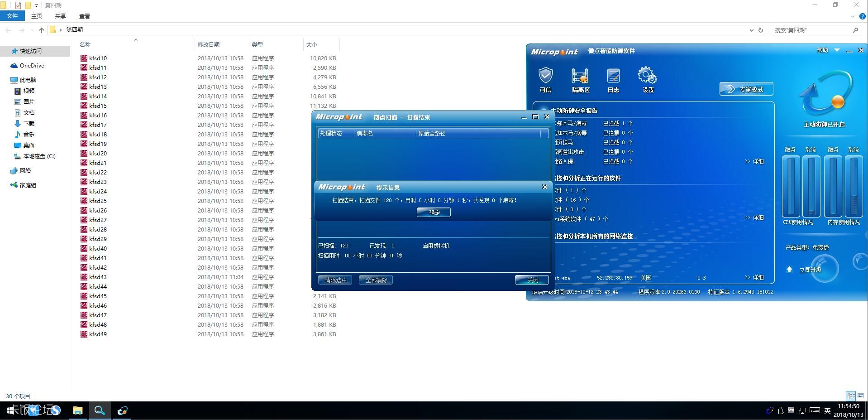Click the properties checkmark quick access icon
Image resolution: width=868 pixels, height=420 pixels.
[18, 5]
